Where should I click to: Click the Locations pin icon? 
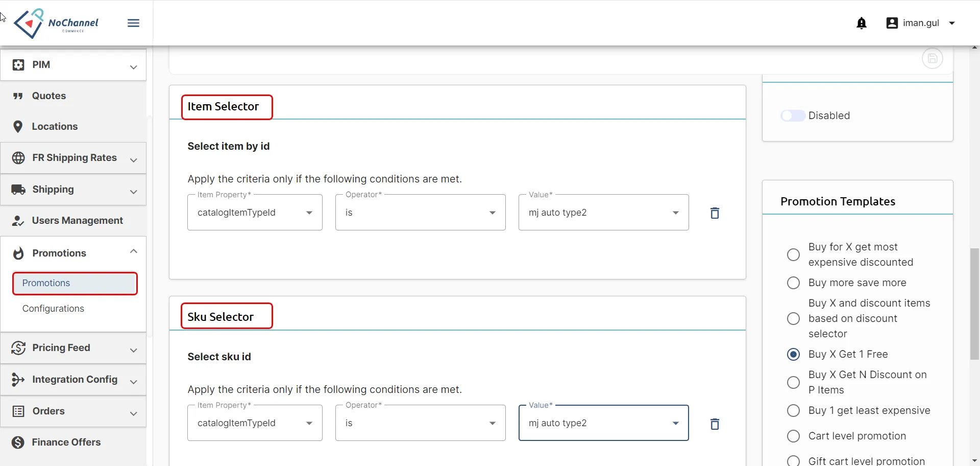click(18, 127)
